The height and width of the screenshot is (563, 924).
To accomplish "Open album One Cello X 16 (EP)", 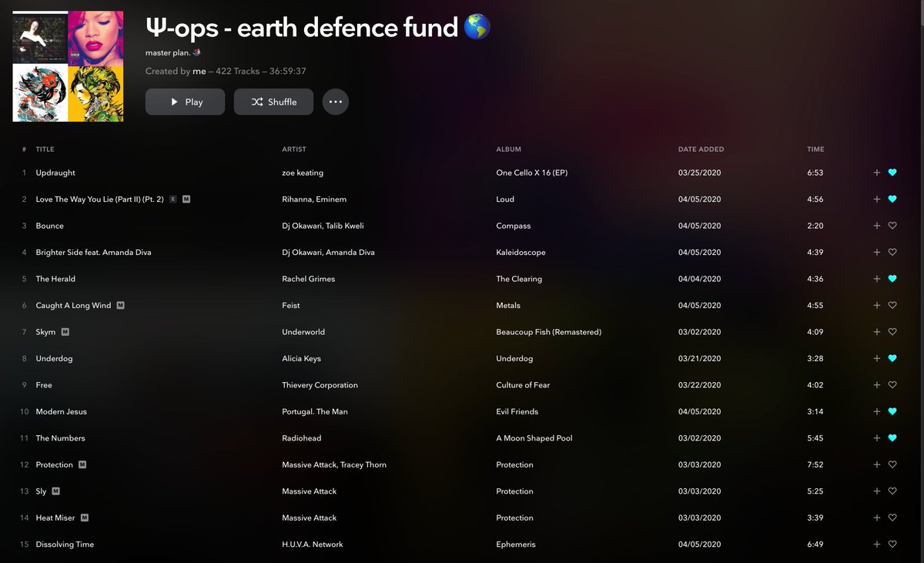I will click(x=532, y=173).
